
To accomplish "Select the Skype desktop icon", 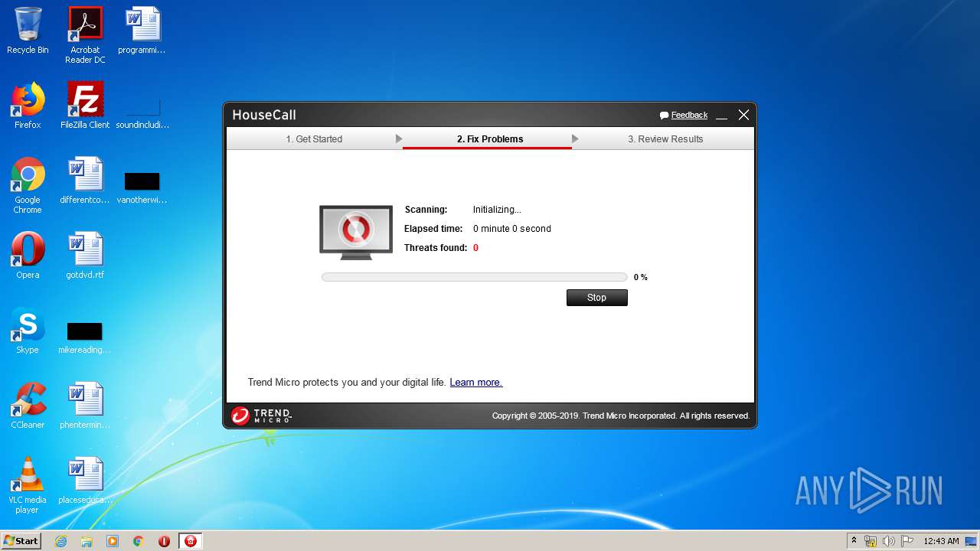I will coord(28,331).
